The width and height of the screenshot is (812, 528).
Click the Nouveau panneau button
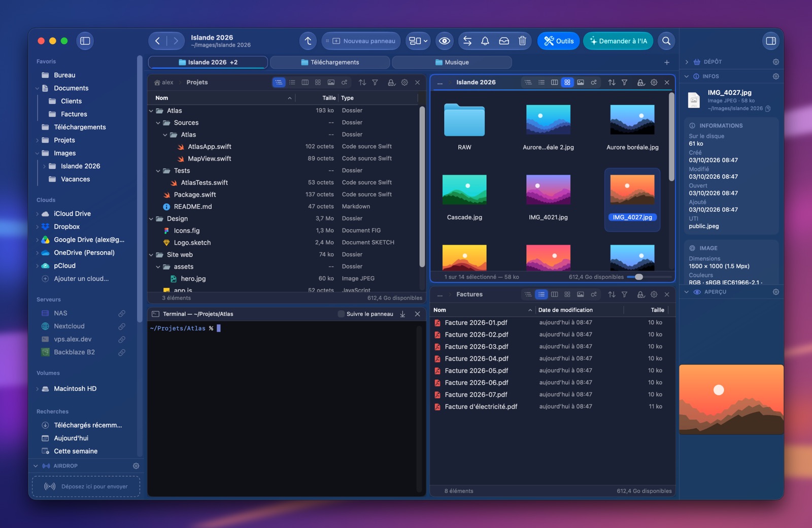point(361,41)
